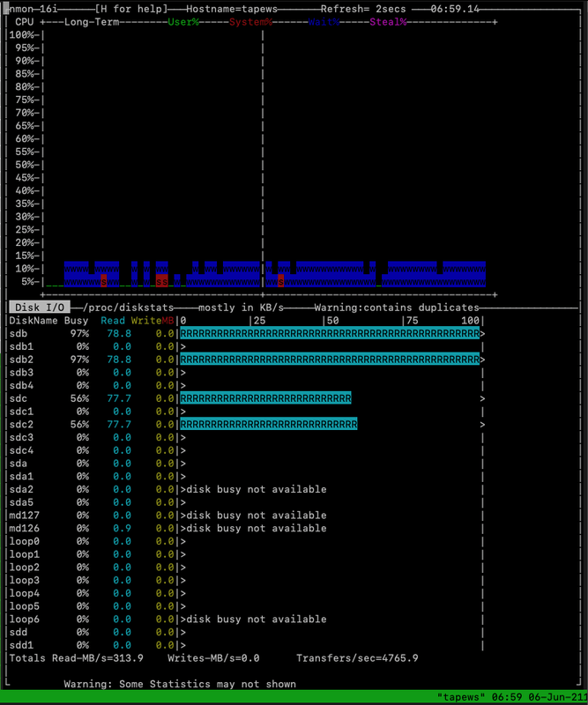The width and height of the screenshot is (588, 705).
Task: Click the 56% busy value for sdc
Action: point(79,398)
